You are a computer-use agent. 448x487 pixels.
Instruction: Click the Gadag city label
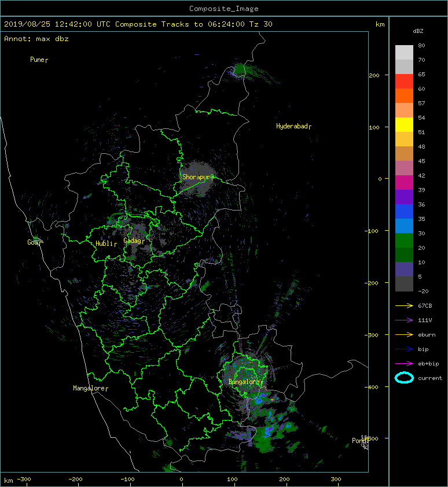(x=134, y=241)
